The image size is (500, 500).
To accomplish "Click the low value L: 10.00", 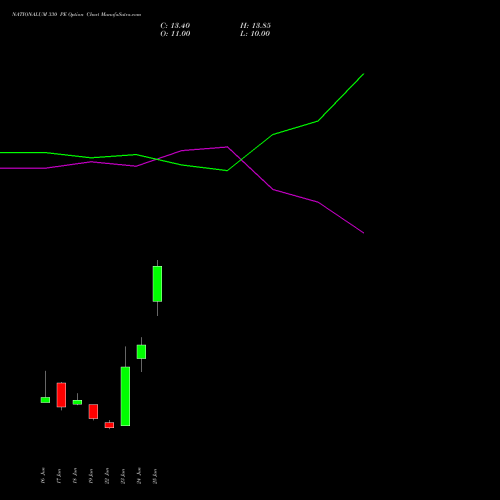I will coord(255,34).
